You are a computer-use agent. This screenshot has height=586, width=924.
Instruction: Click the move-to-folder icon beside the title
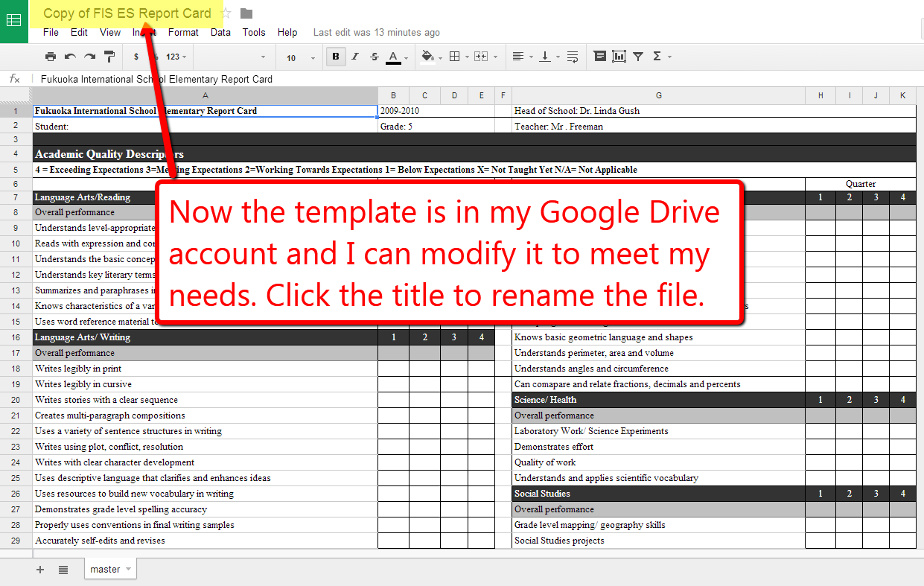point(246,13)
